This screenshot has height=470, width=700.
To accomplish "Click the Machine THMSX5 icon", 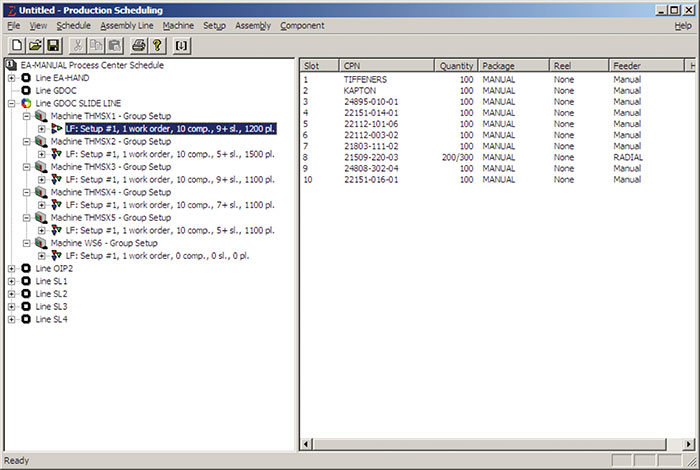I will (x=41, y=218).
